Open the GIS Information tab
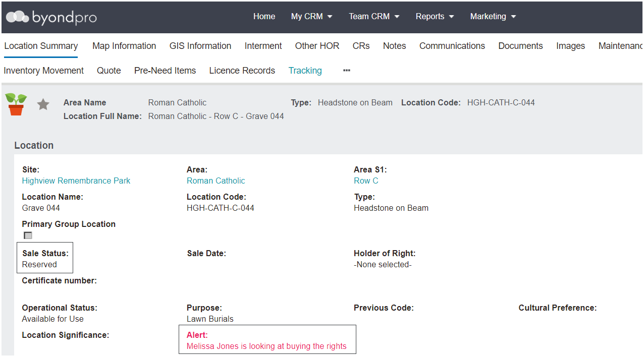This screenshot has width=644, height=357. click(x=200, y=46)
